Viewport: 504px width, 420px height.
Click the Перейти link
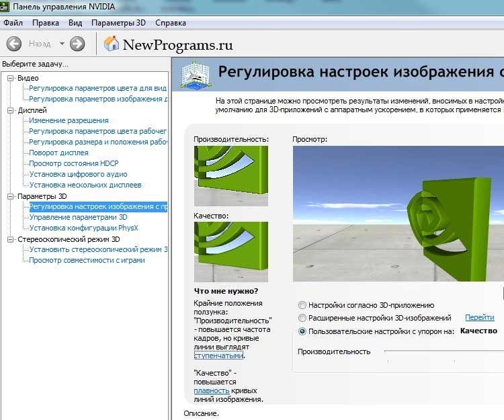[480, 317]
